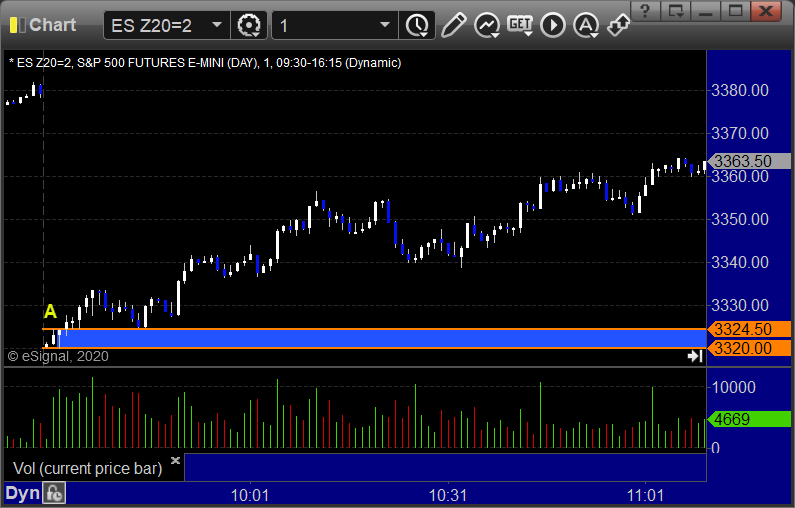Click the blue shaded zone between orange lines

383,339
